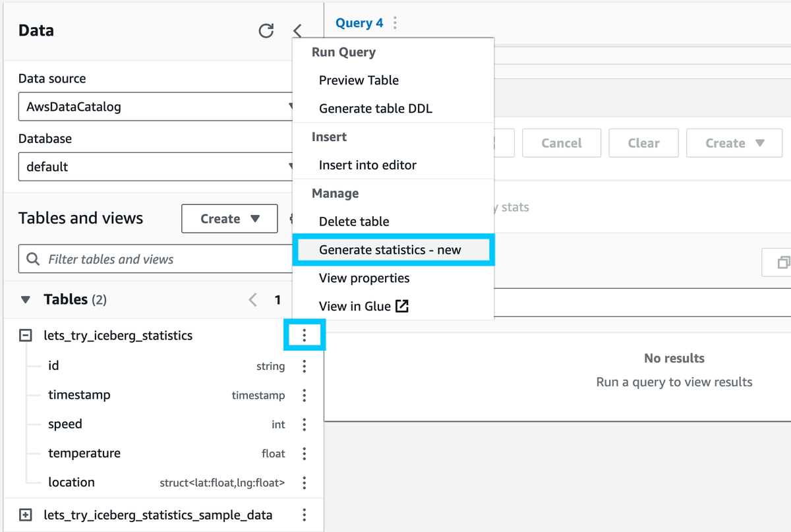Expand the lets_try_iceberg_statistics_sample_data table
This screenshot has width=791, height=532.
tap(25, 514)
